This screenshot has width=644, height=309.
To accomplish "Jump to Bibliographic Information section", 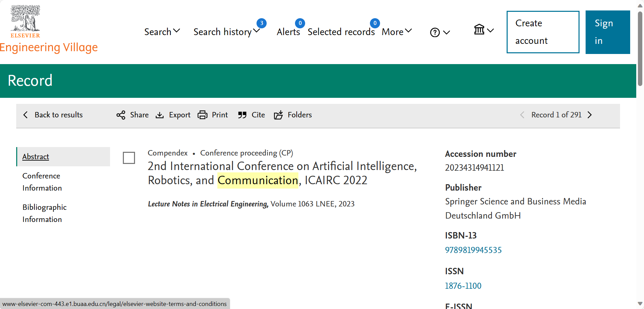I will pyautogui.click(x=45, y=213).
